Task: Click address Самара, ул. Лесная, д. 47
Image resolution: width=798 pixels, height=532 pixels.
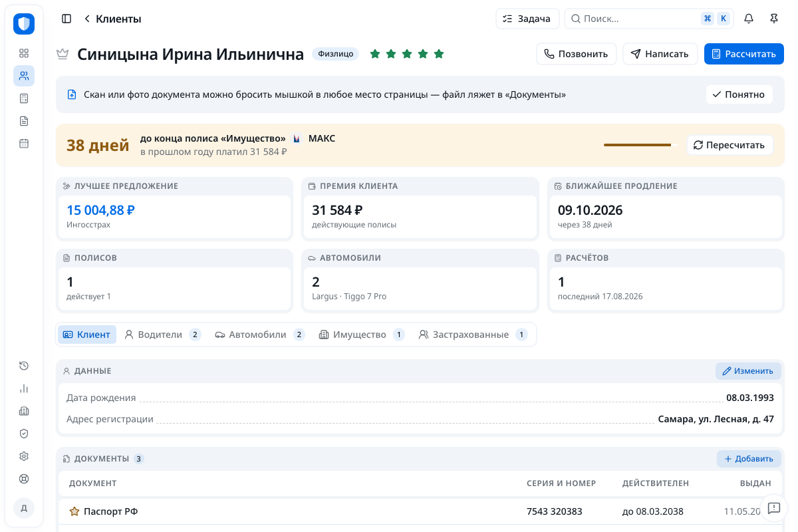Action: point(716,419)
